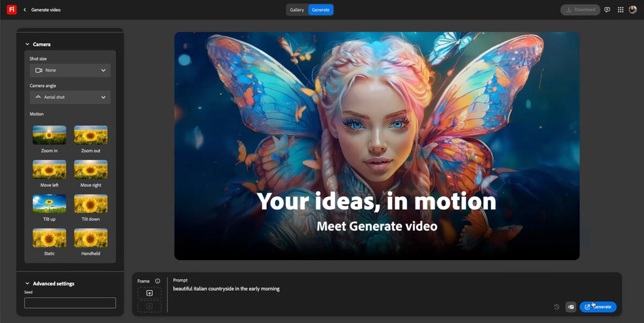Upload last frame image slot
Screen dimensions: 644x323
pyautogui.click(x=149, y=306)
